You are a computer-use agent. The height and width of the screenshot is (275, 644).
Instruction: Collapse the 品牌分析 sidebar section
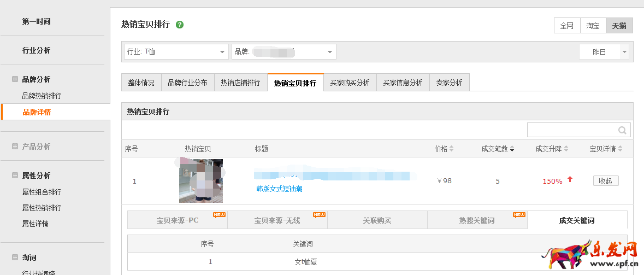15,79
